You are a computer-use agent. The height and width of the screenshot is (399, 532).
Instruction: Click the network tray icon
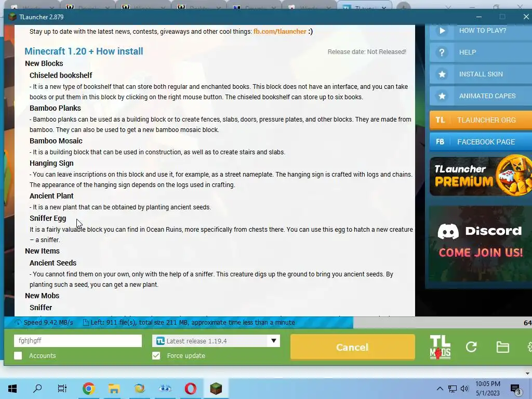[453, 389]
